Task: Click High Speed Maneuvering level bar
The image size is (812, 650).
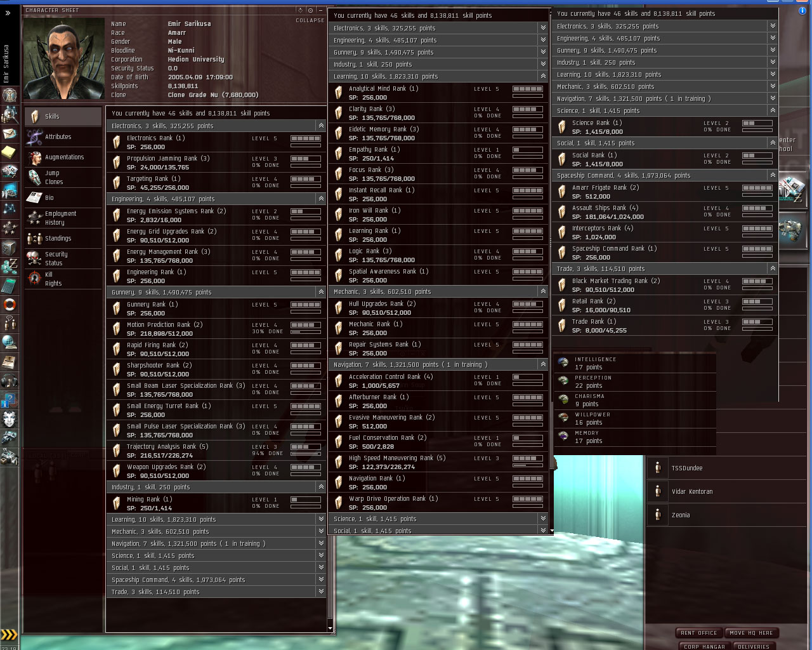Action: 528,458
